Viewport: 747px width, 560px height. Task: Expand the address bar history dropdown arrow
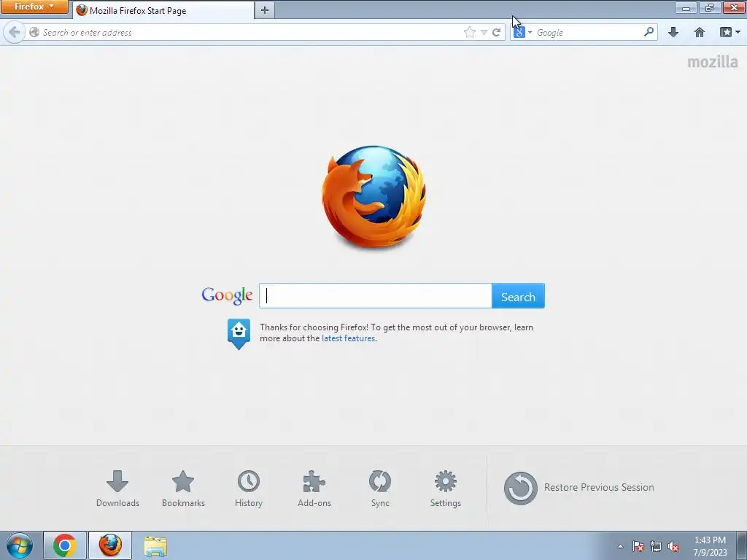coord(484,32)
